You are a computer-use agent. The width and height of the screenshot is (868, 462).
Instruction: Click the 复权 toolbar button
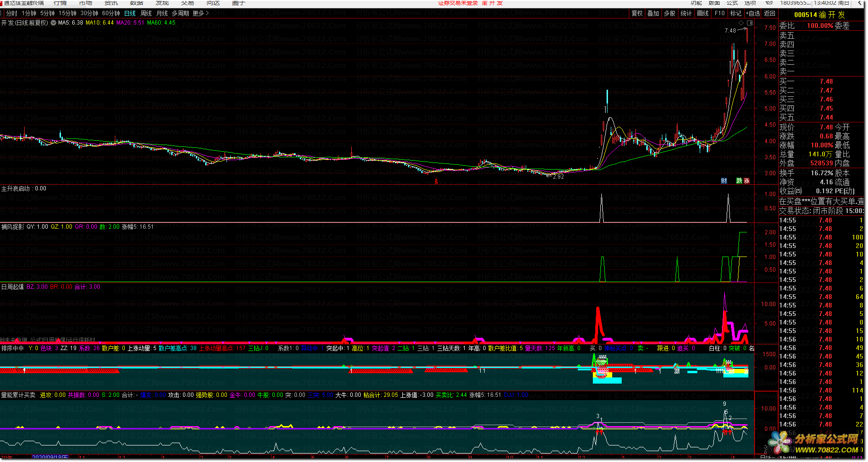637,13
